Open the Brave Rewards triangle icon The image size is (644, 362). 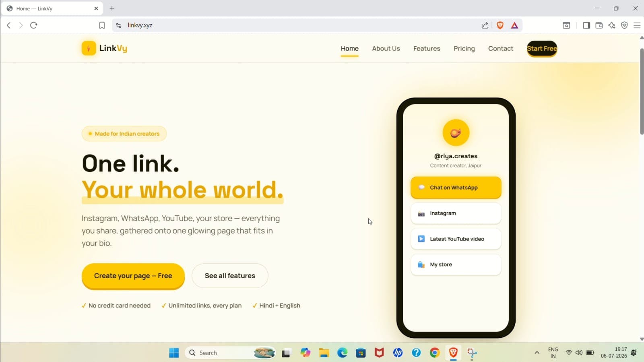coord(514,25)
